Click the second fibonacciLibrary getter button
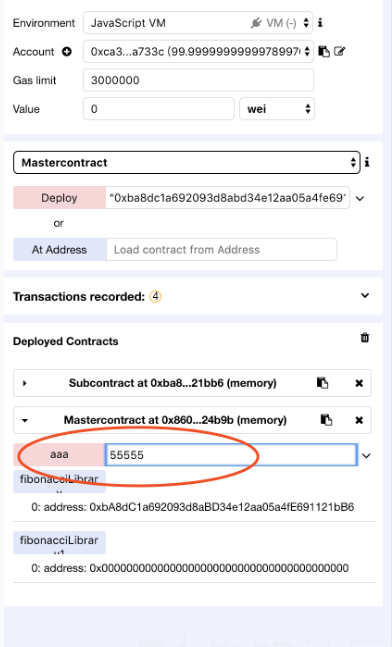The image size is (392, 647). [59, 543]
